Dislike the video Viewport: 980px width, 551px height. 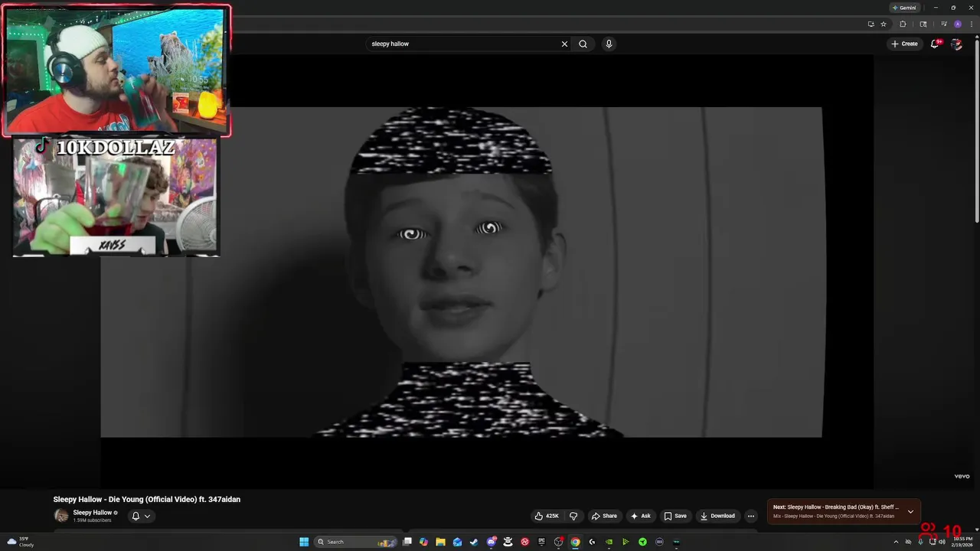(573, 516)
